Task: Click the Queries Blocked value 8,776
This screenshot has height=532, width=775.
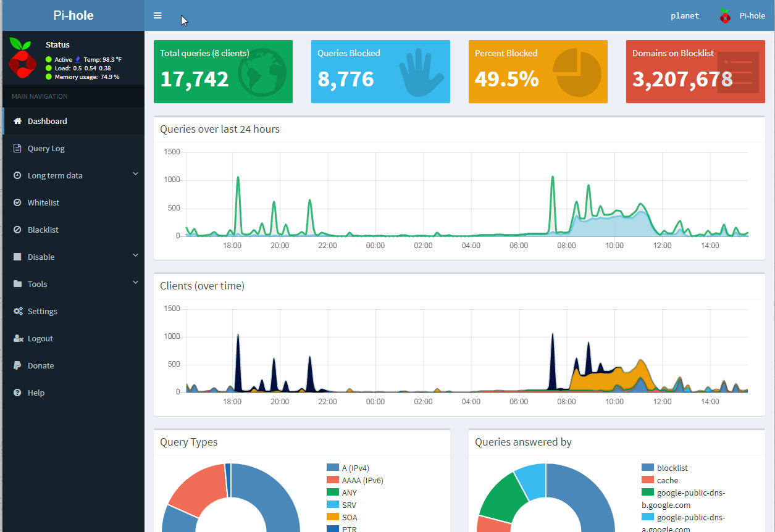Action: pos(346,79)
